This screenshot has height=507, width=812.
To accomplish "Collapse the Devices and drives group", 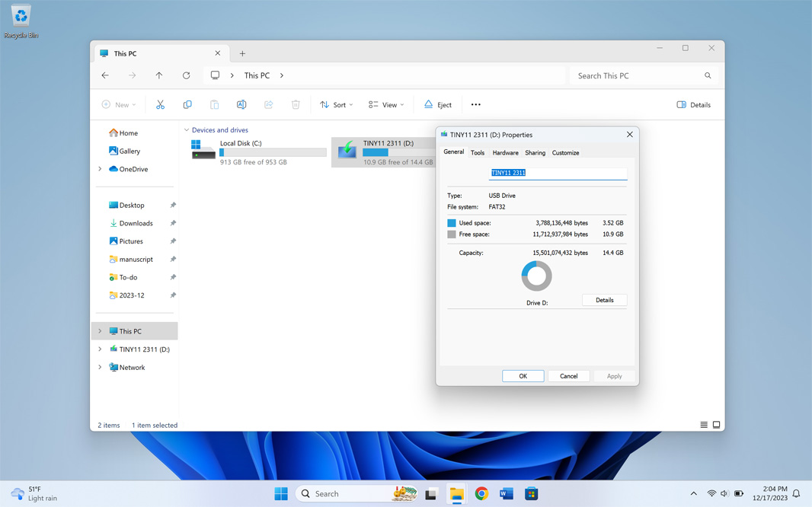I will pos(187,130).
